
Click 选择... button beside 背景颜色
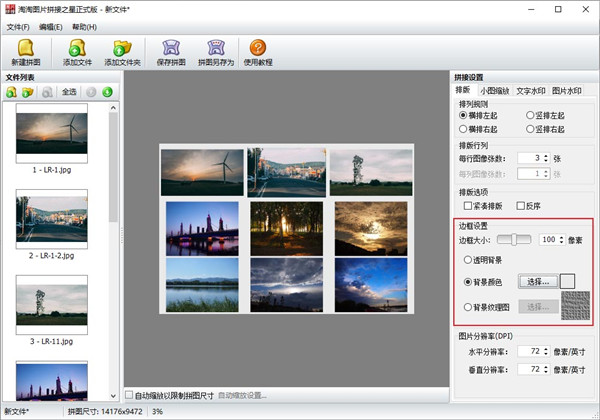click(x=538, y=283)
